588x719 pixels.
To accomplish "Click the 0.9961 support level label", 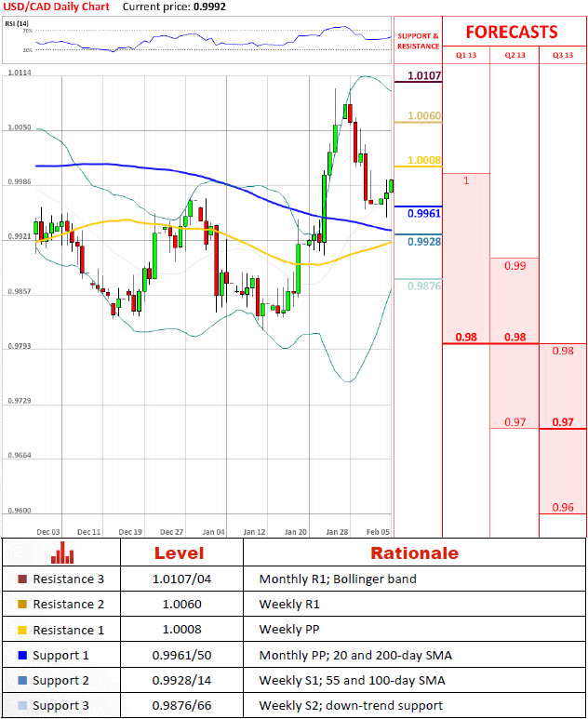I will 424,213.
